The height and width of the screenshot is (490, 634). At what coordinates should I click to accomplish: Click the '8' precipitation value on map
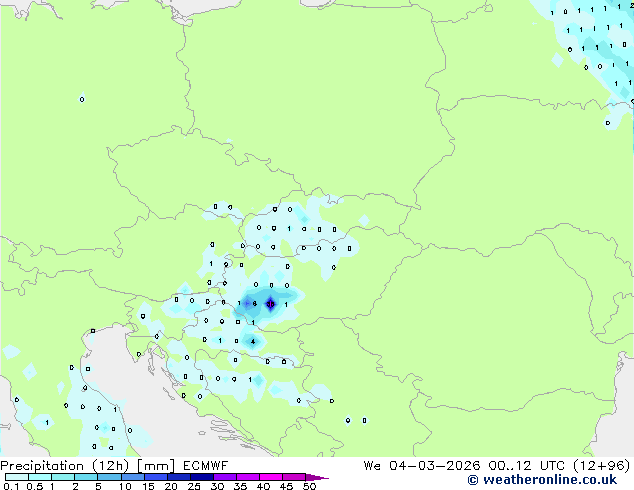click(x=254, y=304)
